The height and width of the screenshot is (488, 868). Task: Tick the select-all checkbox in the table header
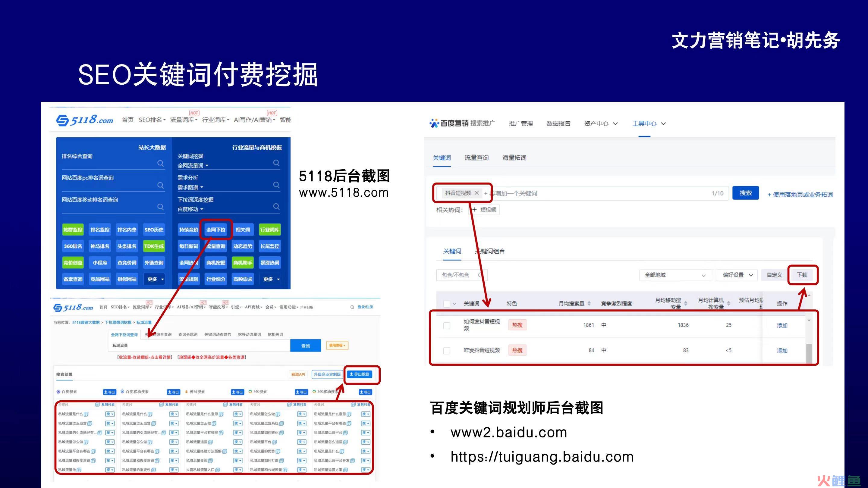[446, 304]
